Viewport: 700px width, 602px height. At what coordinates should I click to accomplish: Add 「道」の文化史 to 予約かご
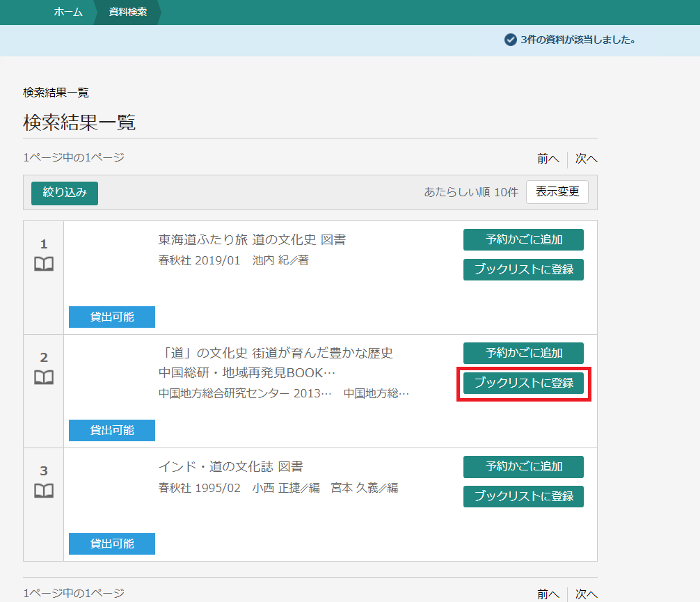[x=523, y=353]
